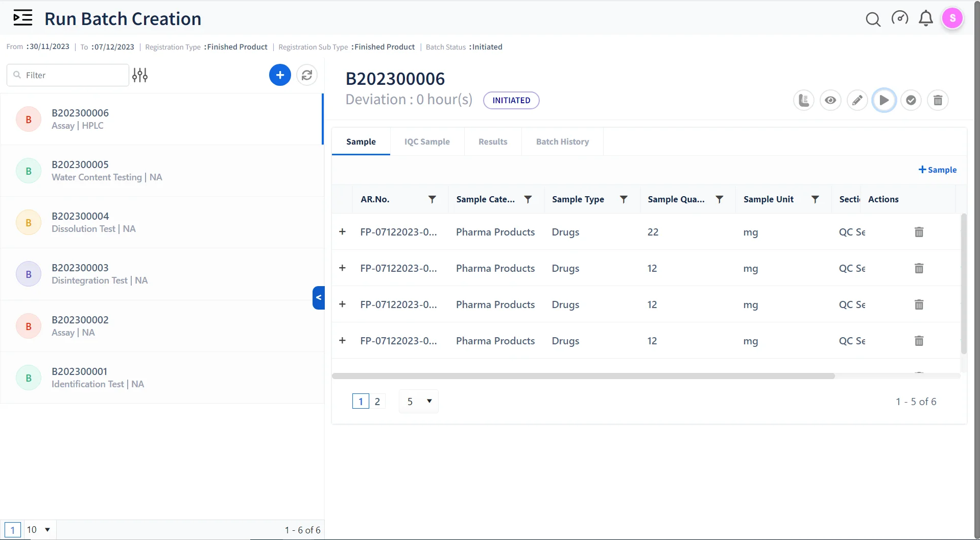
Task: Click Batch Status Initiated filter text
Action: [x=464, y=47]
